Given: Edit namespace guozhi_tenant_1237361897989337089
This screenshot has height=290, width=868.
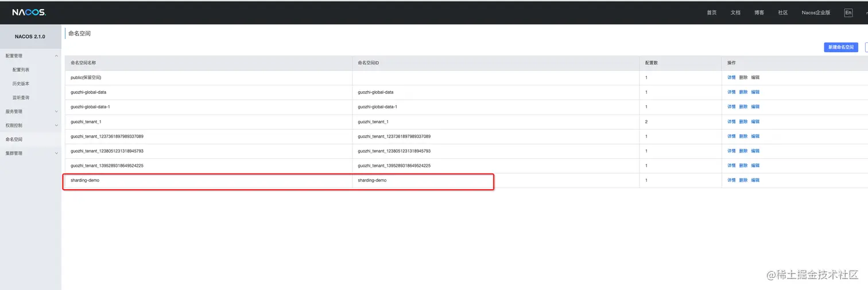Looking at the screenshot, I should (755, 136).
